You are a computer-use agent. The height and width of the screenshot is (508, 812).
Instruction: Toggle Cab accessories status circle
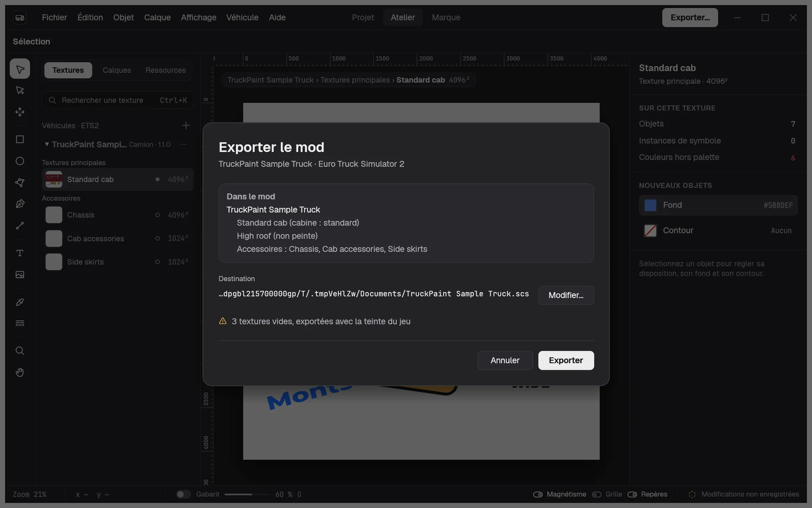pos(158,239)
